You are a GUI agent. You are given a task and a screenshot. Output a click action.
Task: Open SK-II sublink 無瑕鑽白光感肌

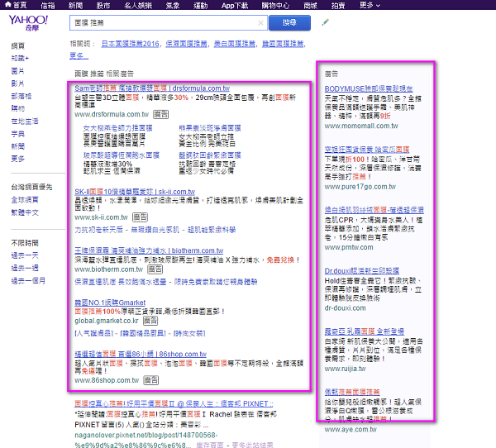(155, 230)
